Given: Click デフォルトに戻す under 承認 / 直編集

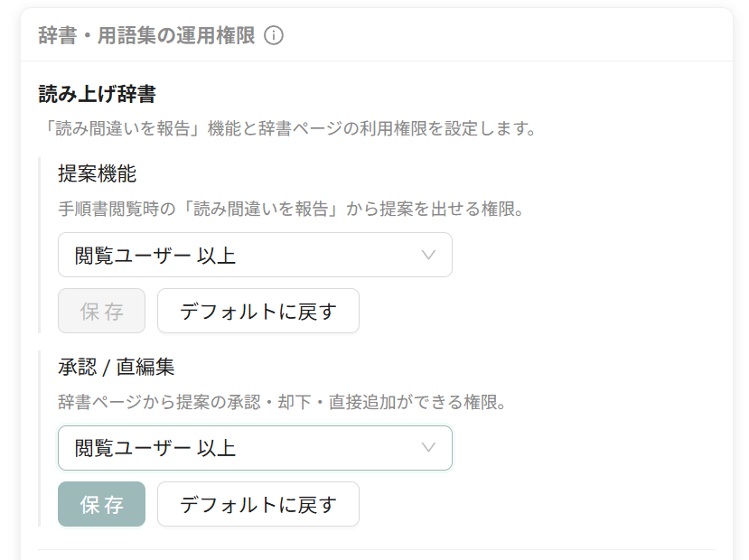Looking at the screenshot, I should click(x=258, y=504).
